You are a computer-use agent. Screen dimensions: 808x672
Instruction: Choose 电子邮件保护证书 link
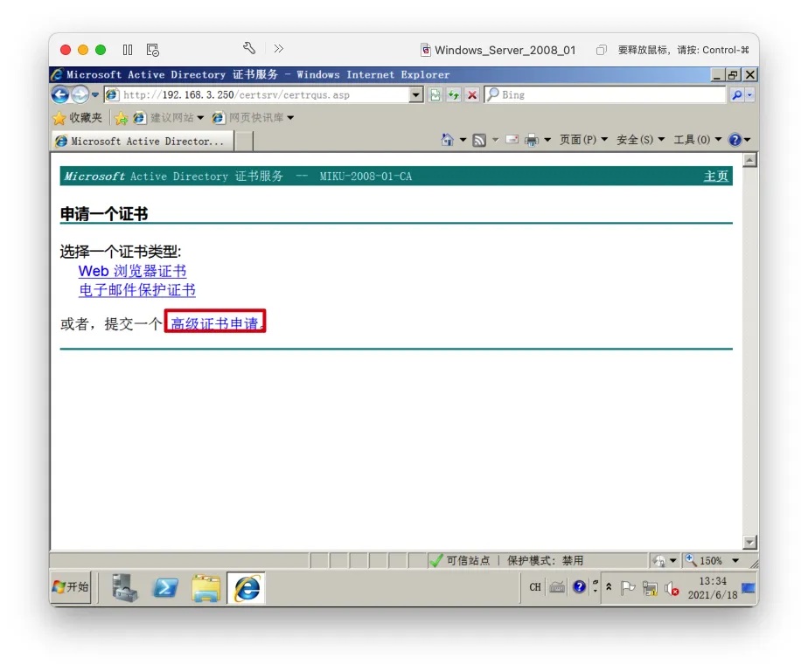[x=137, y=290]
